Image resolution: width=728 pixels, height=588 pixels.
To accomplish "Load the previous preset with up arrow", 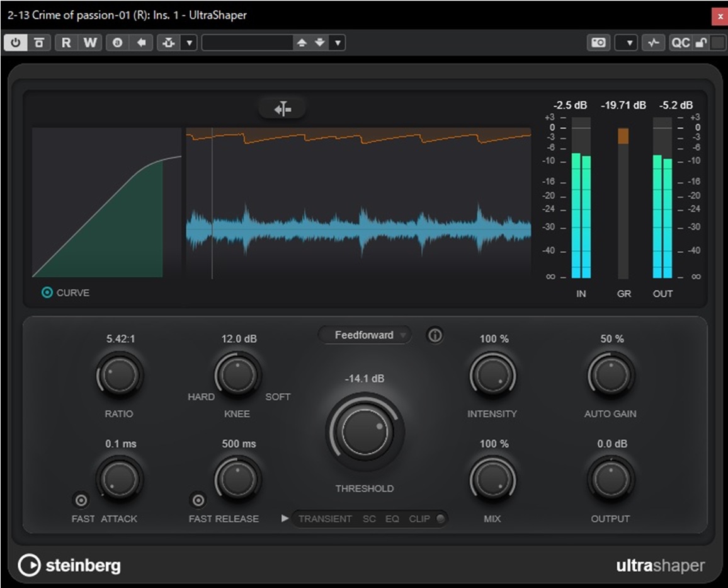I will 302,43.
